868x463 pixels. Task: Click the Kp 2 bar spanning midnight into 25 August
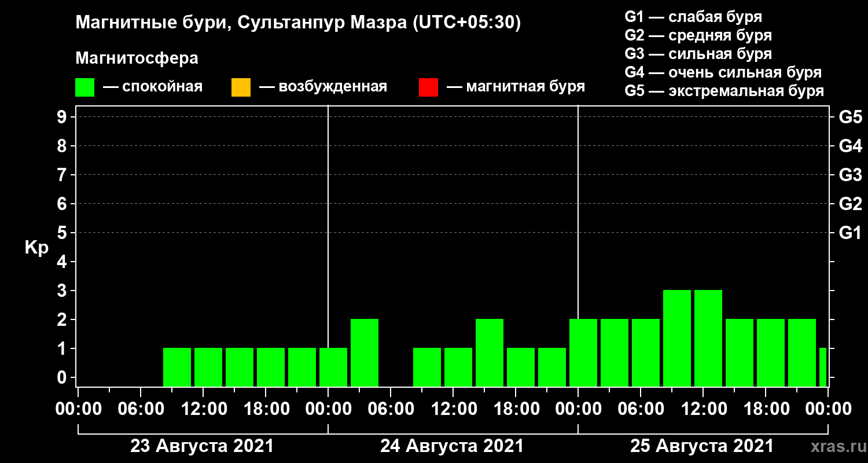(583, 352)
